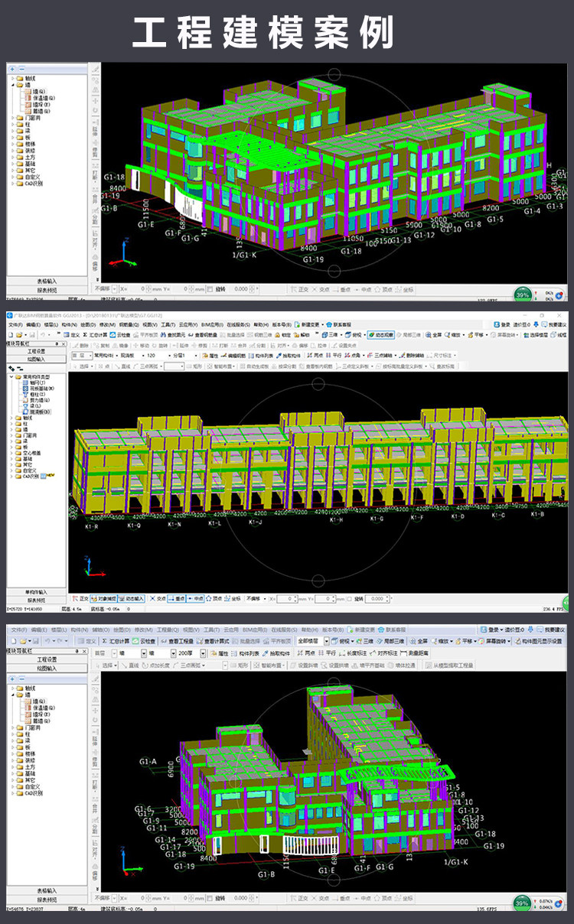574x924 pixels.
Task: Click 云检查 in the middle window toolbar
Action: 120,334
